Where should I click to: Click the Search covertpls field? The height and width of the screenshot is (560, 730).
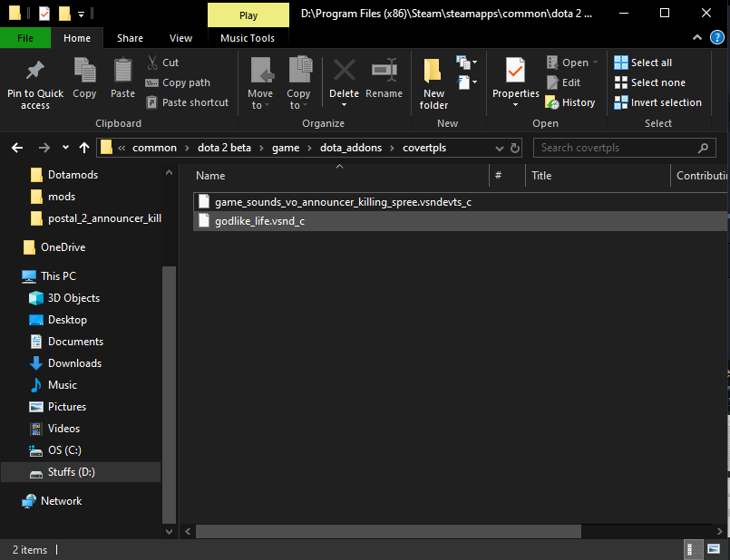[x=624, y=148]
